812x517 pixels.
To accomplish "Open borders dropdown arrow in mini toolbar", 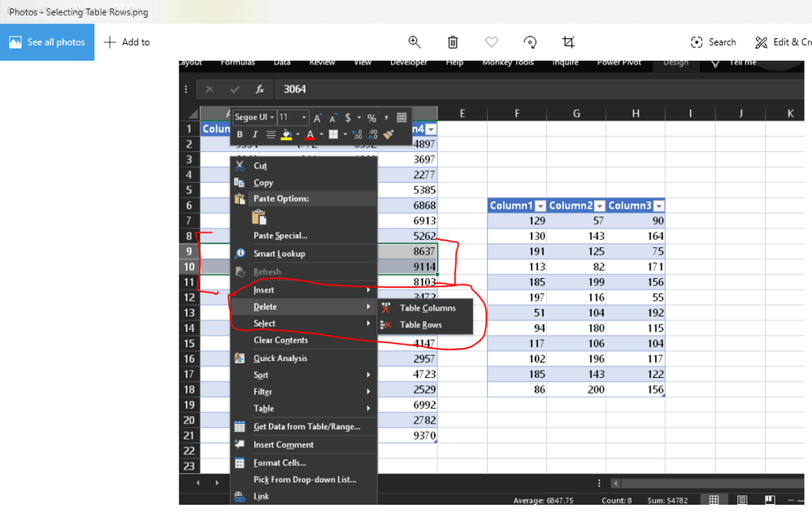I will [x=345, y=135].
